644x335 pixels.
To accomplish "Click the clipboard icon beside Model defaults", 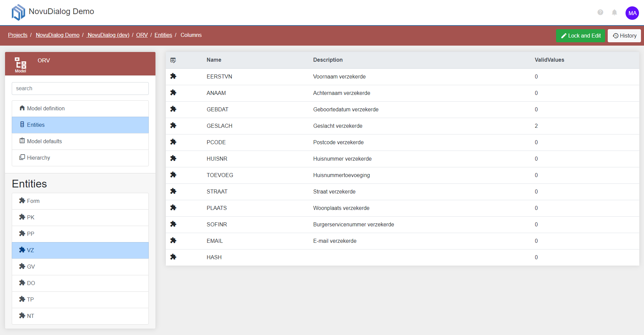I will point(22,141).
